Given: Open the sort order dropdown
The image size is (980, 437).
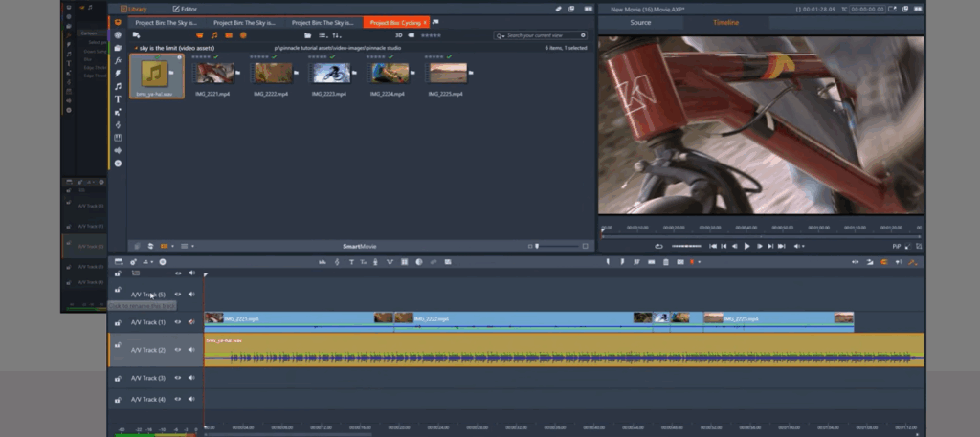Looking at the screenshot, I should [337, 35].
